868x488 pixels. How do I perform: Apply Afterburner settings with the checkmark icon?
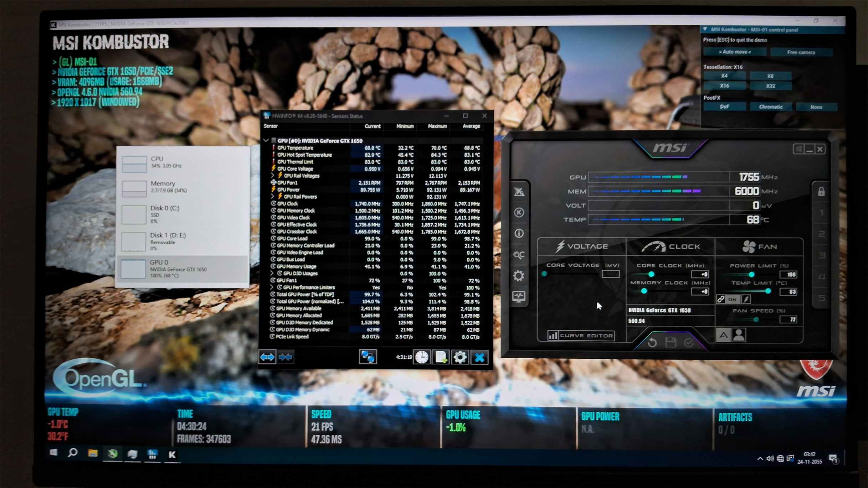pos(689,343)
